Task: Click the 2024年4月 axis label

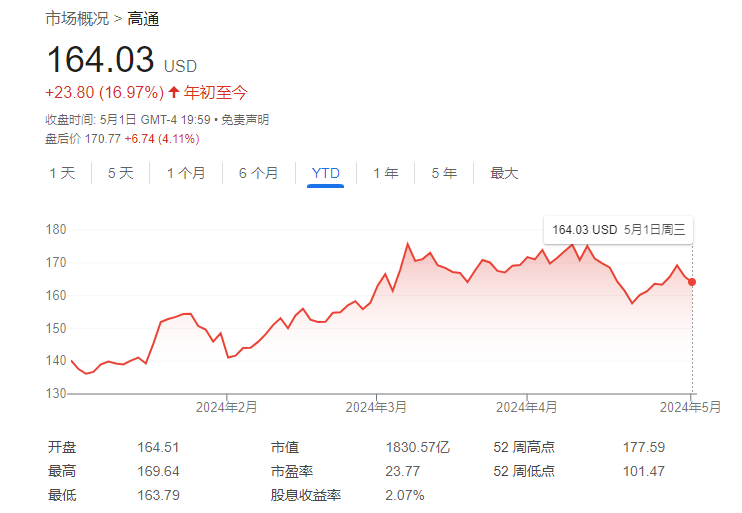Action: pyautogui.click(x=527, y=407)
